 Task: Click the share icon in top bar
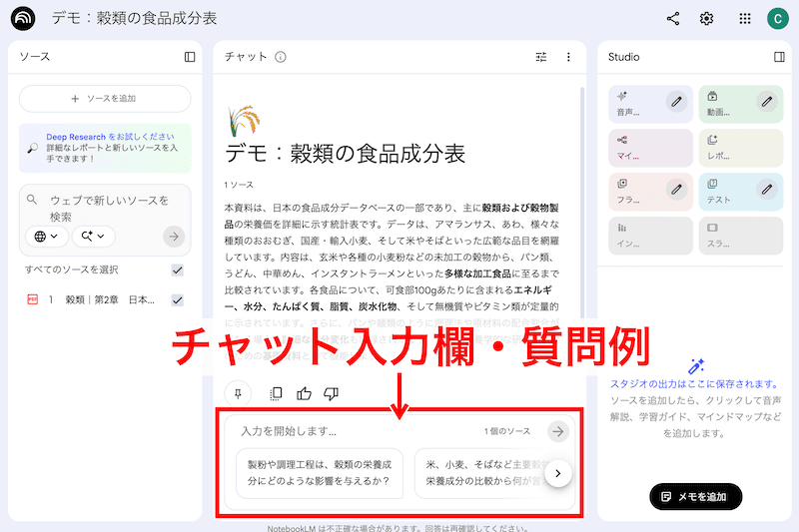pos(673,19)
